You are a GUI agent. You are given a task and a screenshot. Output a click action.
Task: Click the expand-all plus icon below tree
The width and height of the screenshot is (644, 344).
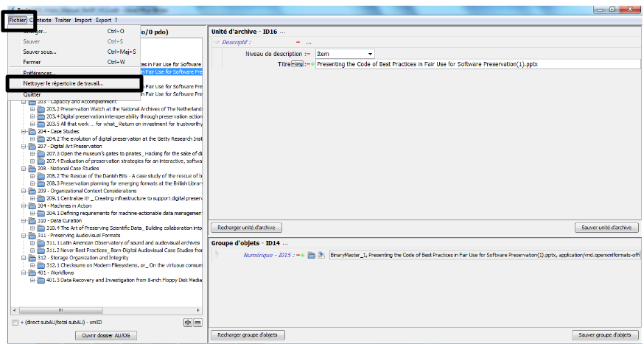(x=189, y=323)
